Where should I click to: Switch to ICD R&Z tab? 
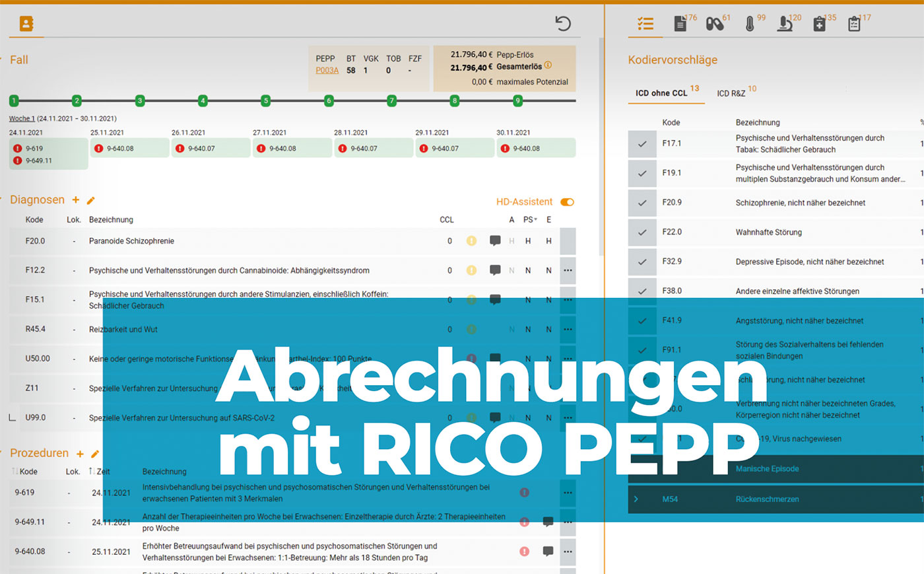735,92
